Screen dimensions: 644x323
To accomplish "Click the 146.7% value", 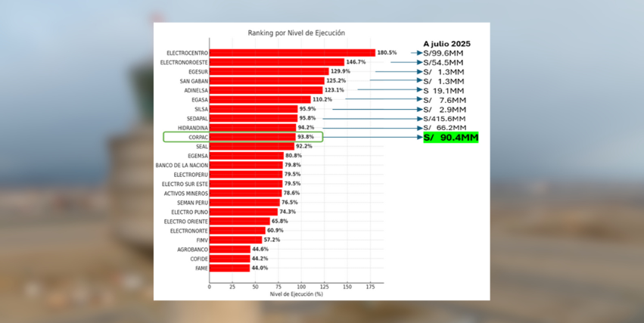I will [356, 62].
